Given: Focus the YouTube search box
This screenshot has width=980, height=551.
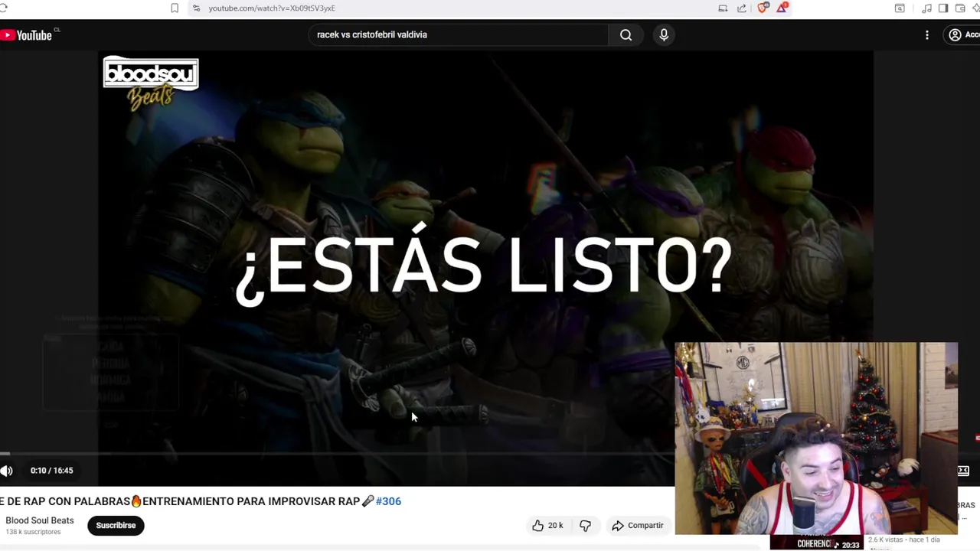Looking at the screenshot, I should 458,34.
